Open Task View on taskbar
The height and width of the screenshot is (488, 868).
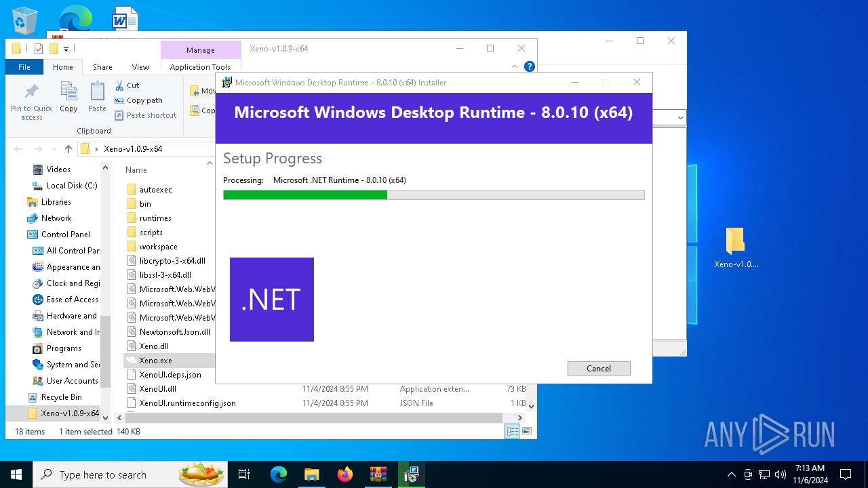point(244,474)
